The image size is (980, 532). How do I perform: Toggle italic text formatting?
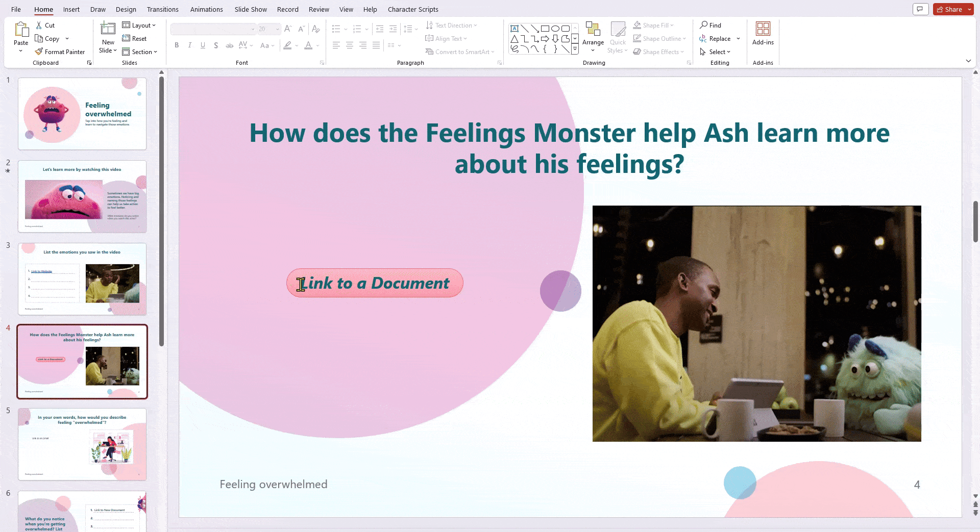[x=189, y=45]
